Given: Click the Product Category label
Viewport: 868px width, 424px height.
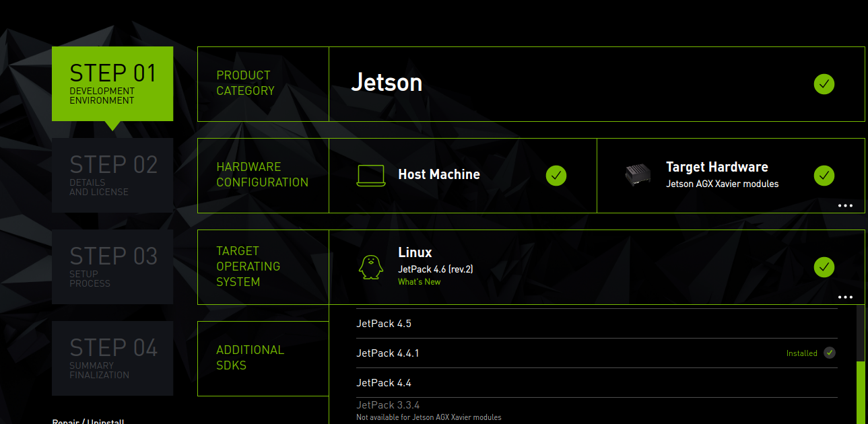Looking at the screenshot, I should [x=245, y=83].
